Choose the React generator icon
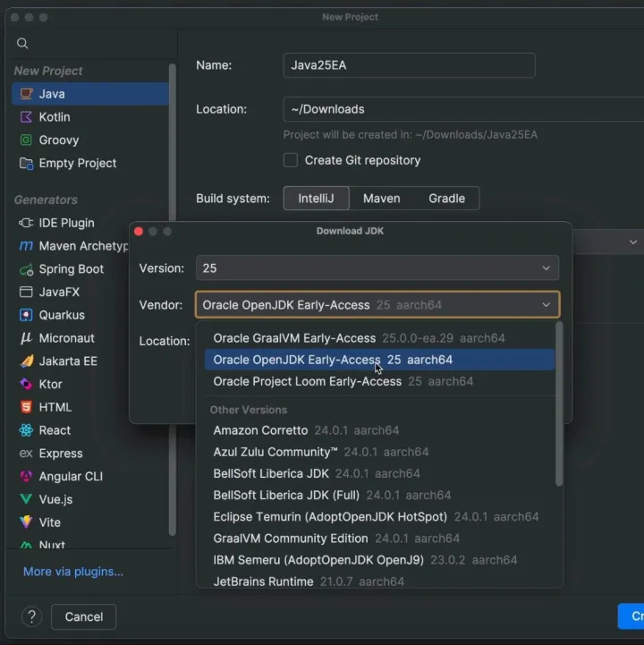 [26, 430]
